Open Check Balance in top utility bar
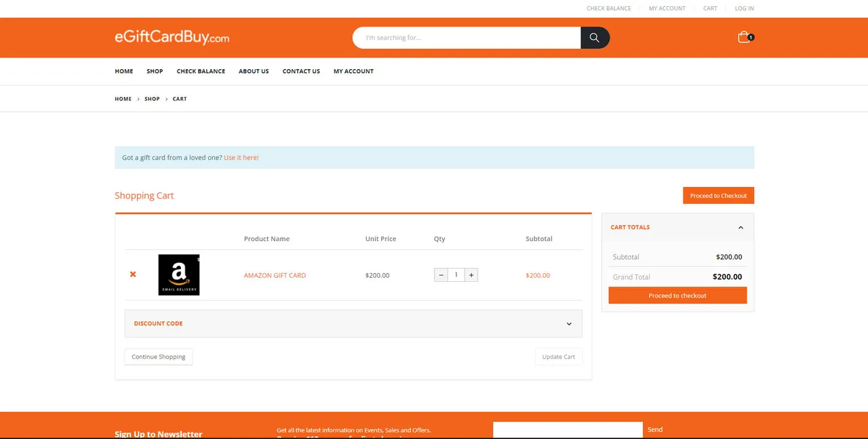The width and height of the screenshot is (868, 439). pos(609,9)
